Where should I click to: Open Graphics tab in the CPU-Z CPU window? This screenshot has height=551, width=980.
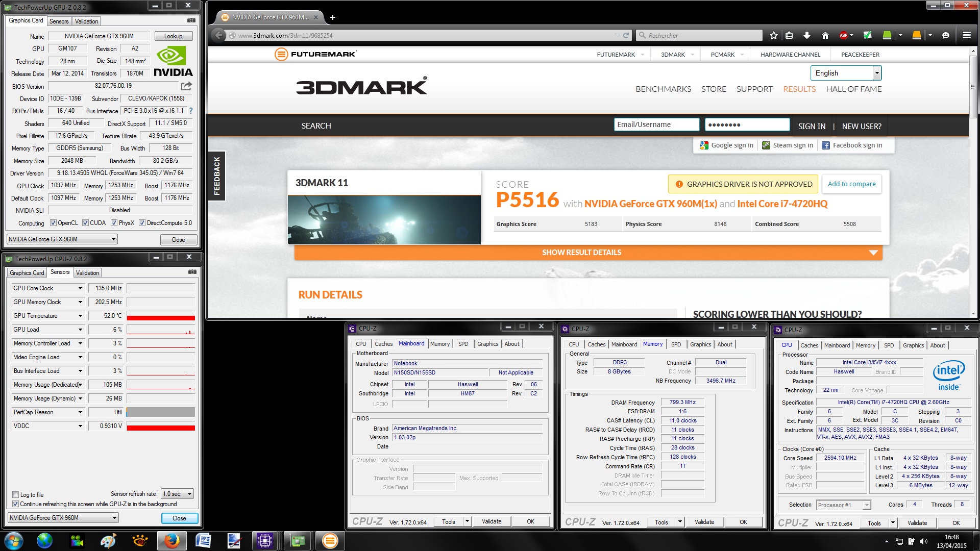(913, 345)
